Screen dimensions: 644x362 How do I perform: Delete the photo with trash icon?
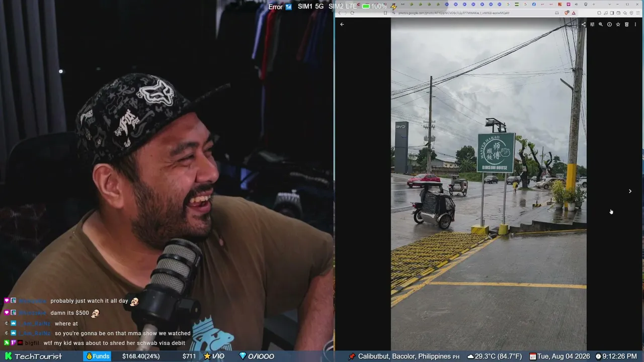pos(626,24)
